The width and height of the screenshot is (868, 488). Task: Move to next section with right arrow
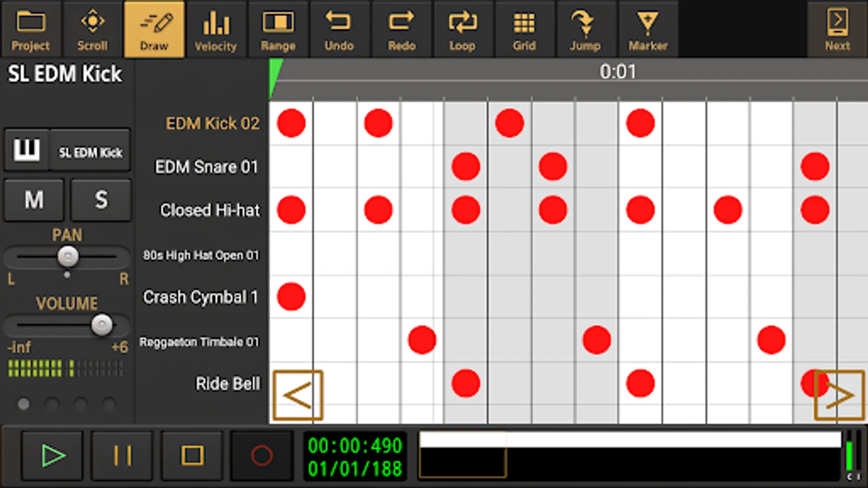(839, 395)
